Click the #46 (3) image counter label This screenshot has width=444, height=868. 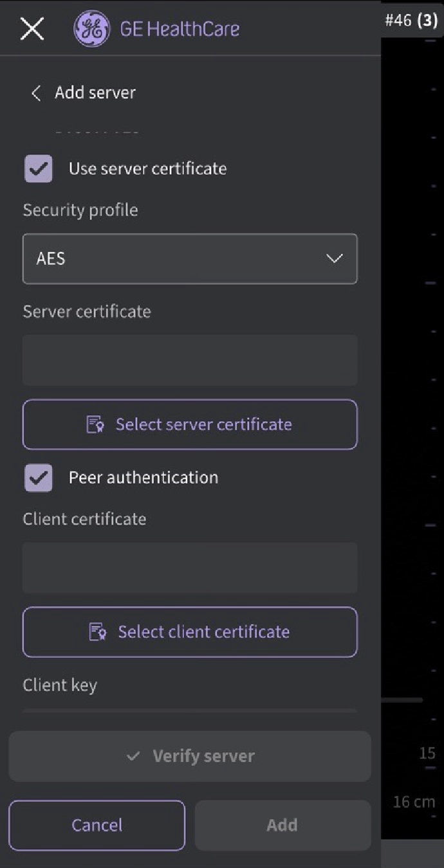click(411, 20)
